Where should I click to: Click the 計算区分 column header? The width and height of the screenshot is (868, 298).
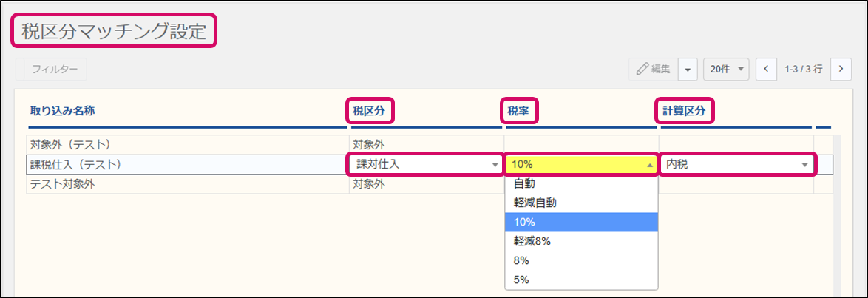[685, 112]
